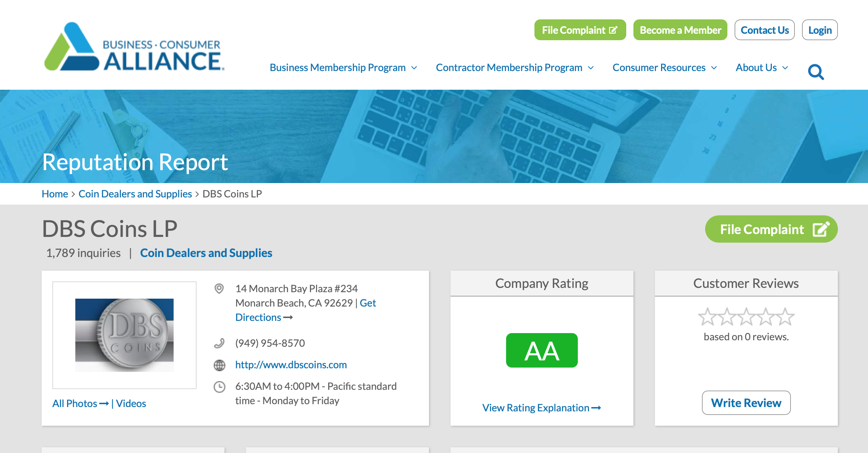
Task: Go to Home in the breadcrumb
Action: coord(55,194)
